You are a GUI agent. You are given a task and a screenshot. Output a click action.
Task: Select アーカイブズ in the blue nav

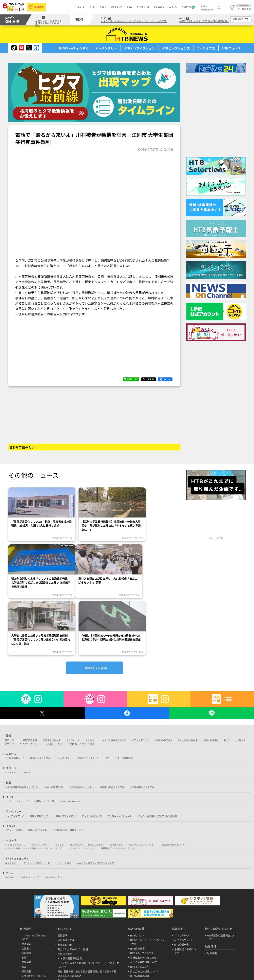click(206, 48)
